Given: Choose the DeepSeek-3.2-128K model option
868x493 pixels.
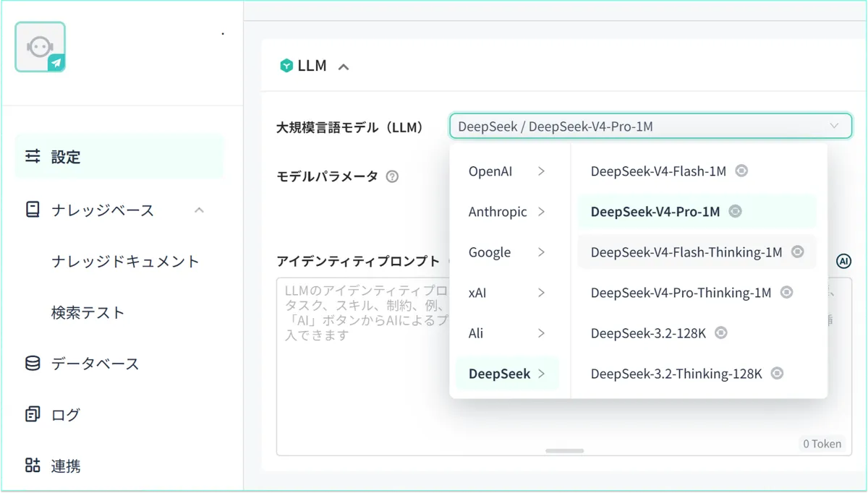Looking at the screenshot, I should [648, 333].
